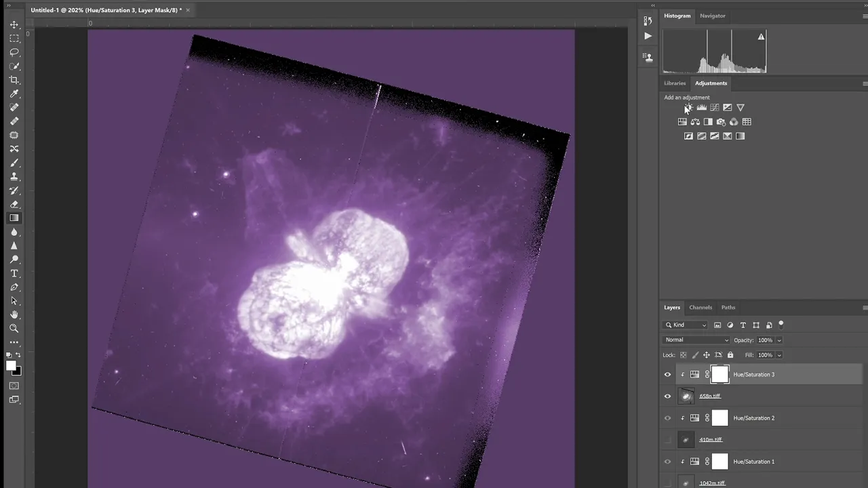
Task: Select the Hue/Saturation 3 layer mask thumbnail
Action: click(x=719, y=374)
